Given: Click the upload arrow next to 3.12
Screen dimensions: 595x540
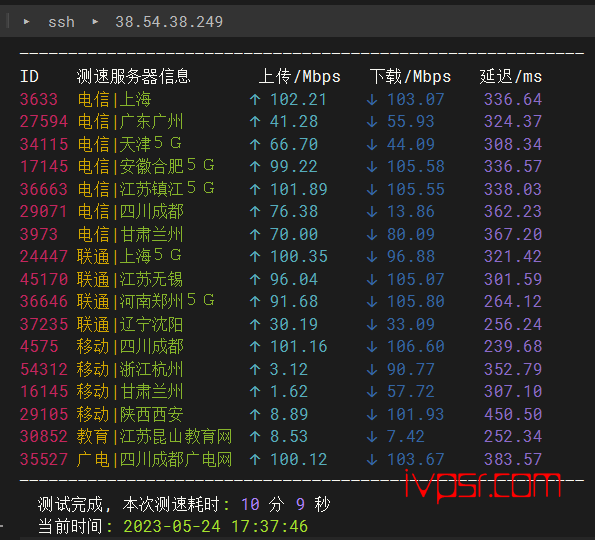Looking at the screenshot, I should [x=255, y=369].
